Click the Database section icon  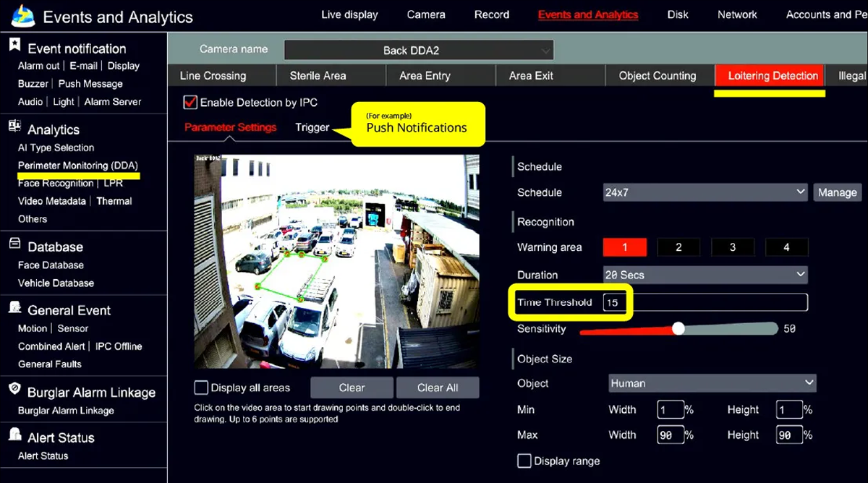click(x=14, y=244)
